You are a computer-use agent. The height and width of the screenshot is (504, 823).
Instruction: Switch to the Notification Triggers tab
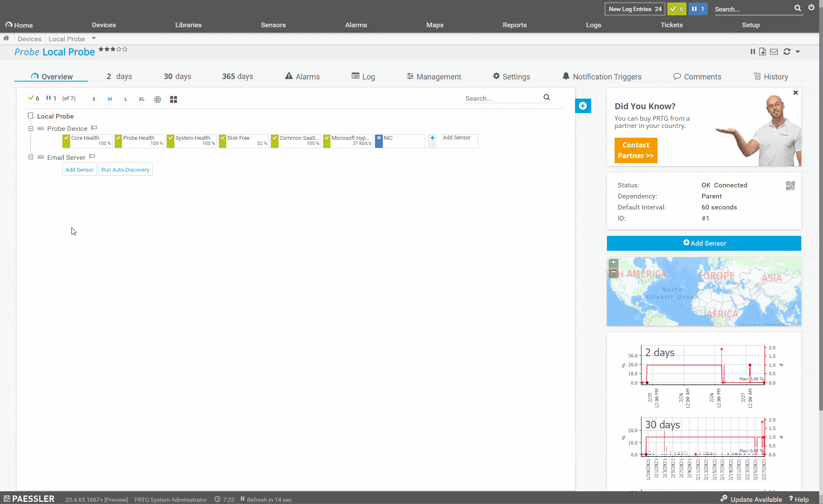[x=601, y=76]
